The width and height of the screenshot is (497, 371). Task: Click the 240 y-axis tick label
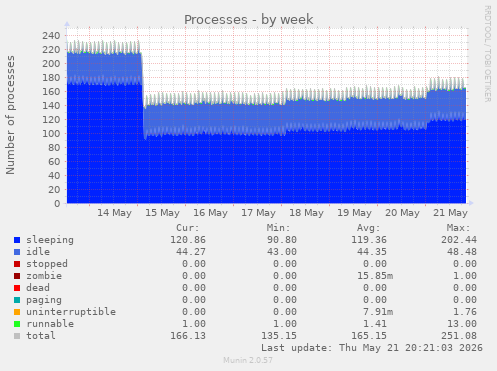pyautogui.click(x=51, y=36)
